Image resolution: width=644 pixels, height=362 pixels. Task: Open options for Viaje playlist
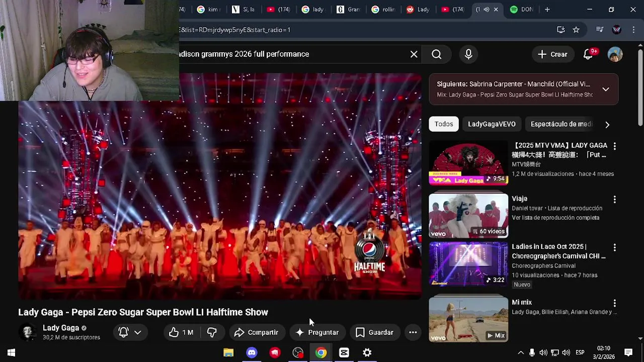click(614, 200)
